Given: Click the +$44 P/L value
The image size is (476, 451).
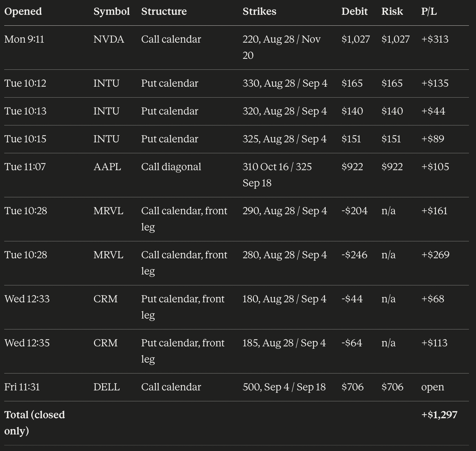Looking at the screenshot, I should (433, 111).
